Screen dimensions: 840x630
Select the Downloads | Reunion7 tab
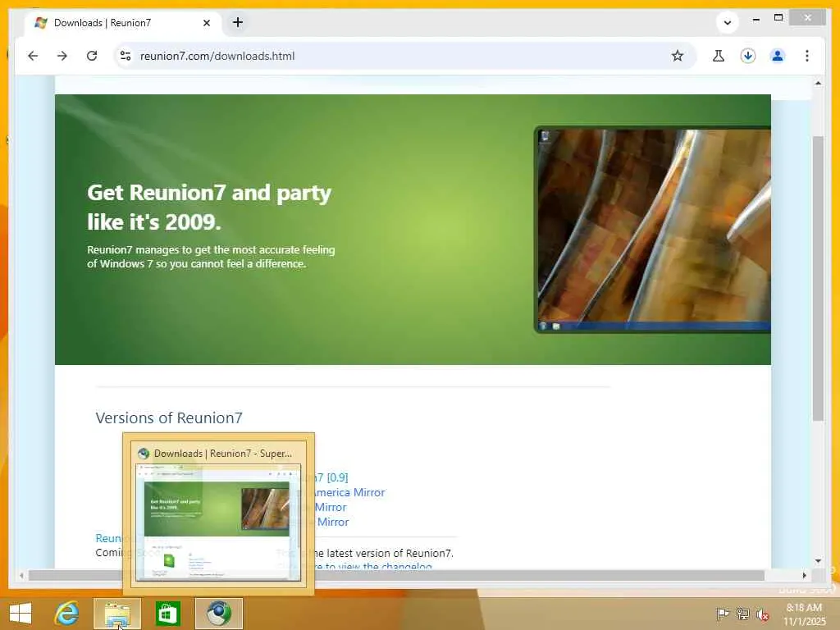(x=122, y=22)
